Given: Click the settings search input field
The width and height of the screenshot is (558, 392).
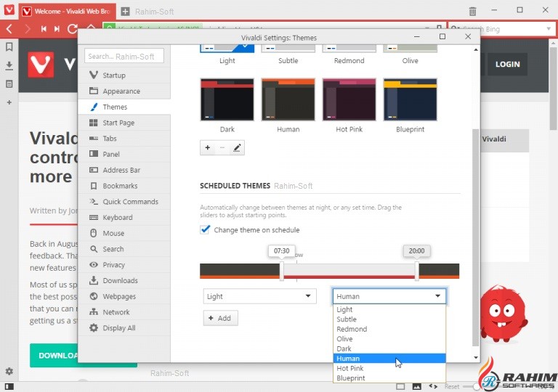Looking at the screenshot, I should [124, 56].
